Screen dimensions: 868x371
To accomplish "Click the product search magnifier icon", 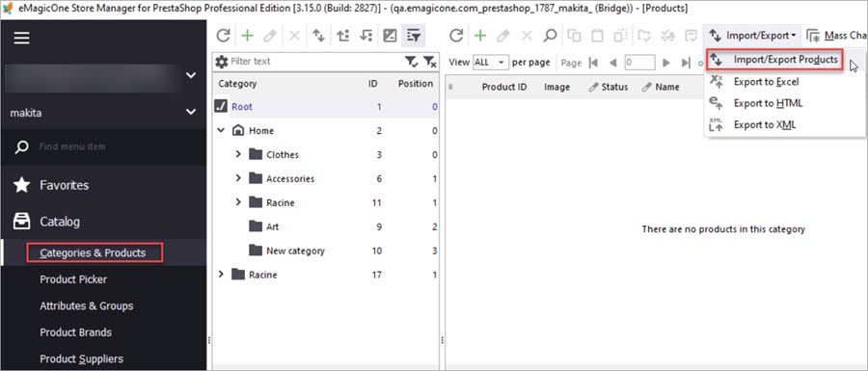I will [x=550, y=36].
